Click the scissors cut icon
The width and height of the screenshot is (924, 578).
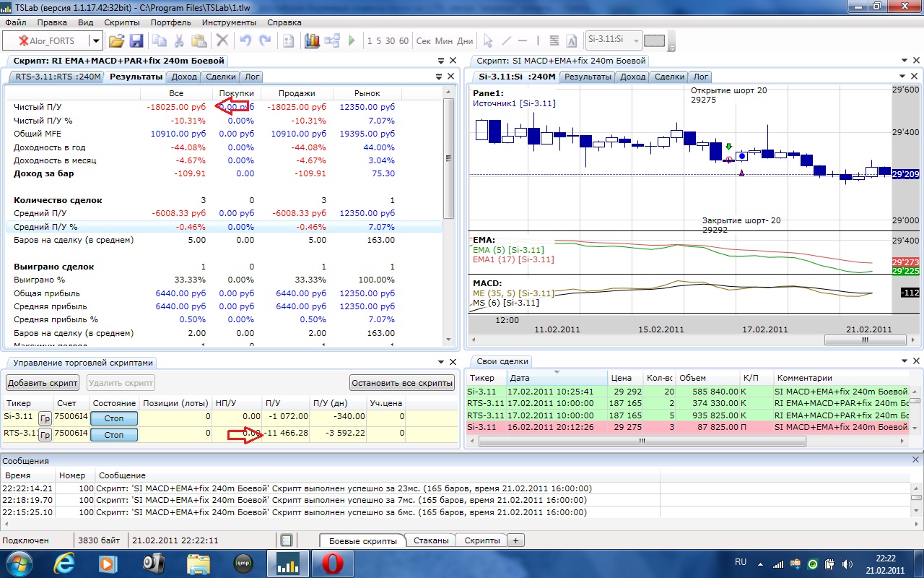point(179,41)
